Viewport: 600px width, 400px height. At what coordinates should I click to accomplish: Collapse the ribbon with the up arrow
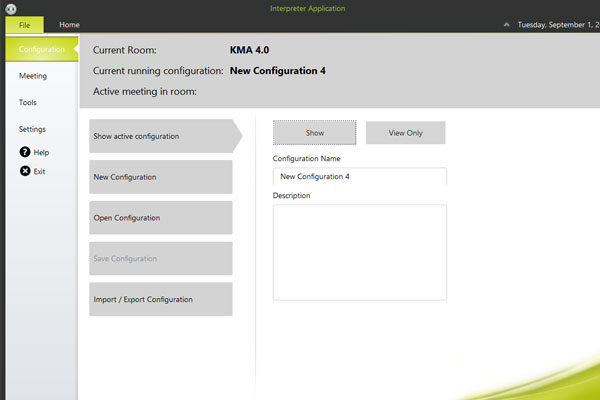point(506,24)
